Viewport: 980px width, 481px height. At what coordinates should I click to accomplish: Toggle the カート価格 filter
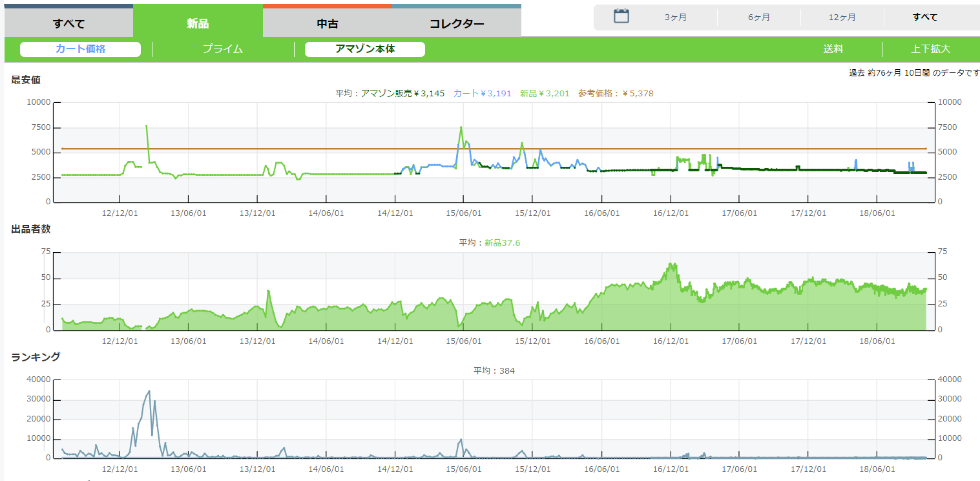click(80, 49)
